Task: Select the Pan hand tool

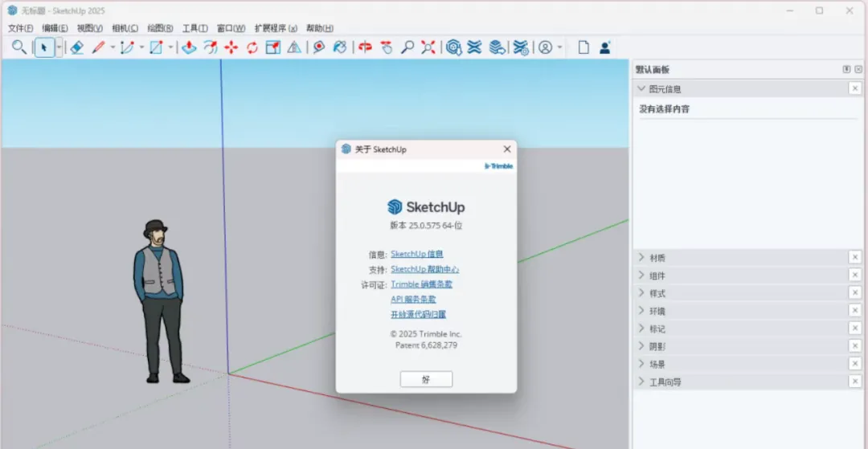Action: coord(387,47)
